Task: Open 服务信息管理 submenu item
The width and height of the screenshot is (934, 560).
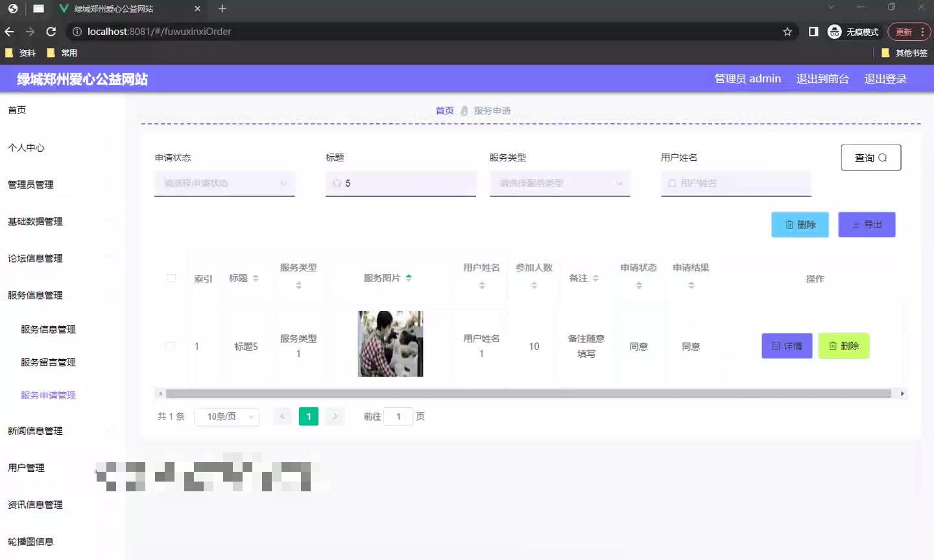Action: pyautogui.click(x=48, y=329)
